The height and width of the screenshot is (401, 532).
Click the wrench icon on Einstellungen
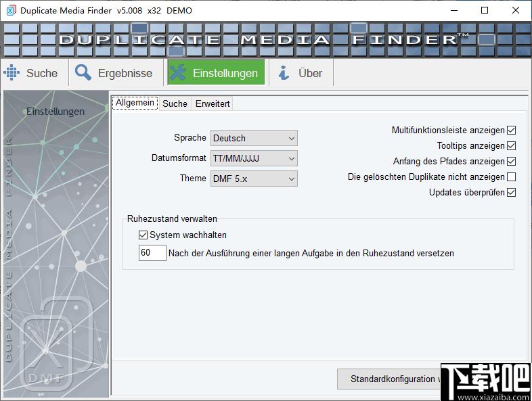click(178, 72)
